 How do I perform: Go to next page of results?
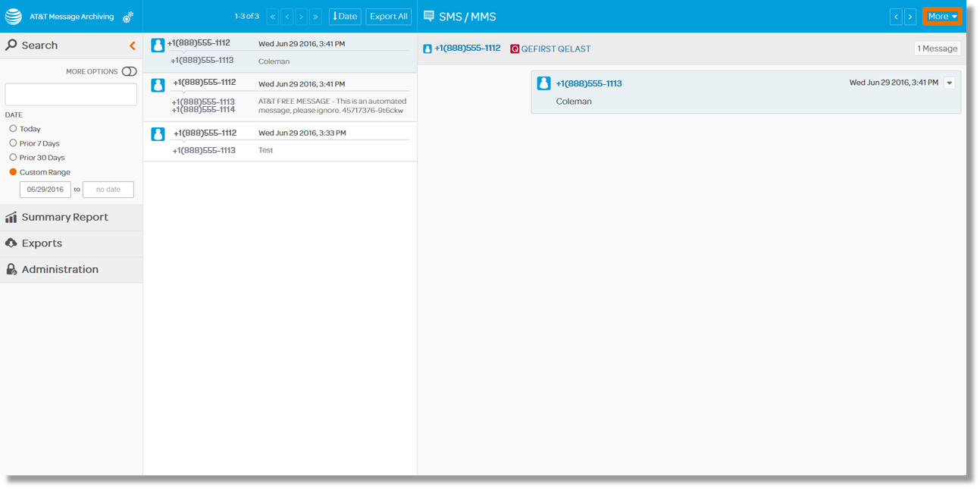301,17
